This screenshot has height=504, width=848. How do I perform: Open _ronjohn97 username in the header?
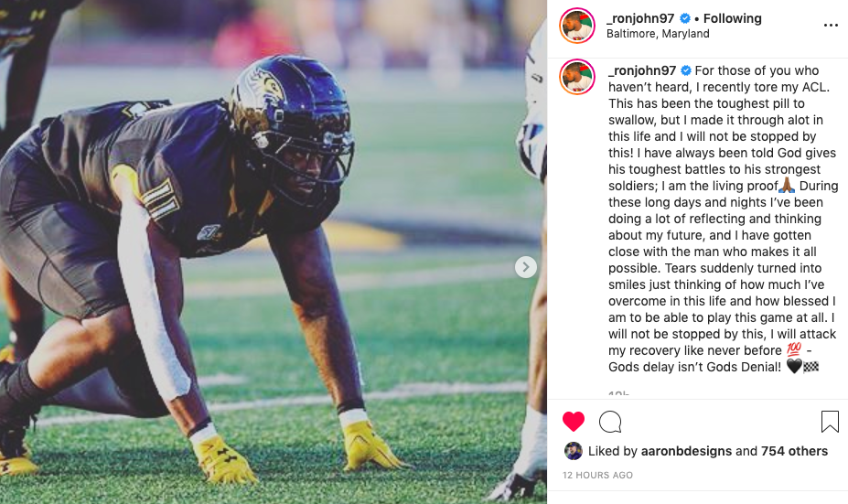pyautogui.click(x=640, y=18)
